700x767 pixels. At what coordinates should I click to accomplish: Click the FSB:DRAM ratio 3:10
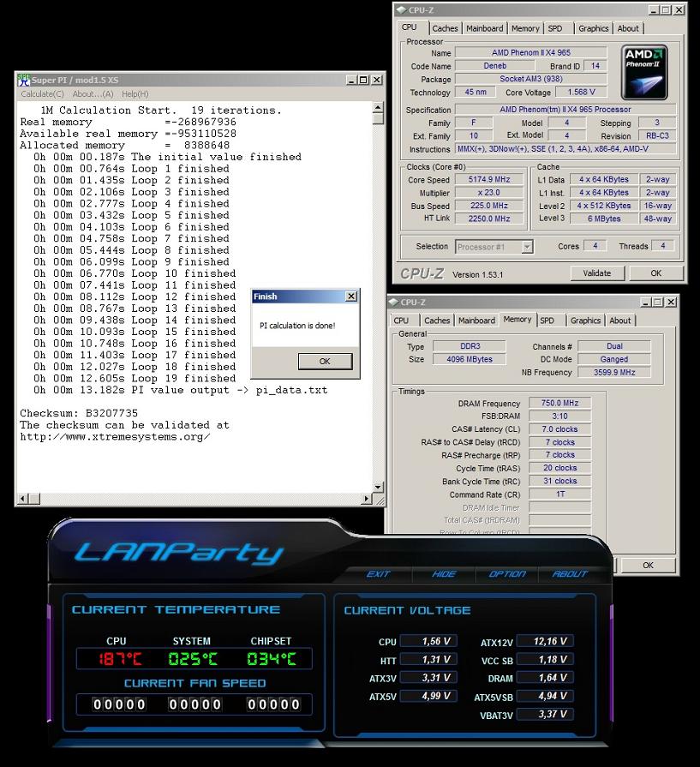pyautogui.click(x=559, y=416)
